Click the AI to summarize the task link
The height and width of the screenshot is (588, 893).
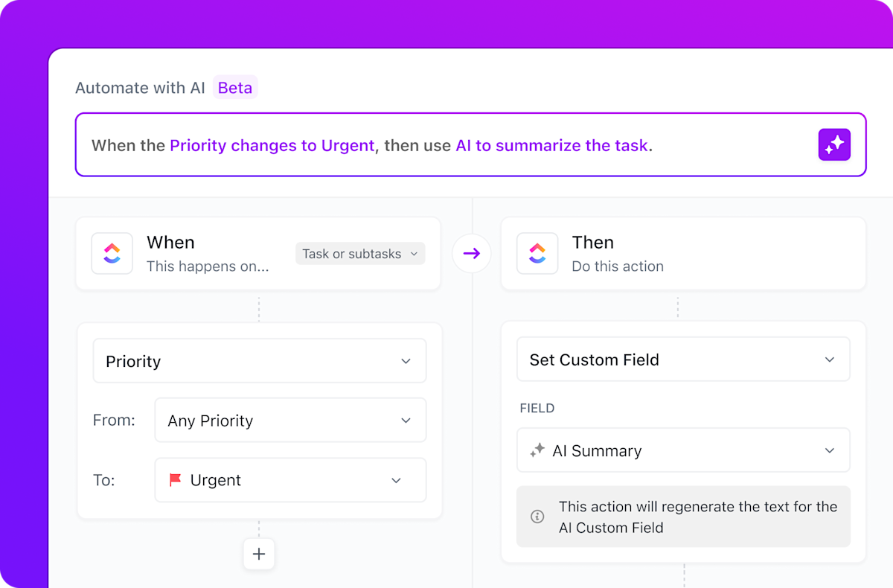(x=551, y=145)
